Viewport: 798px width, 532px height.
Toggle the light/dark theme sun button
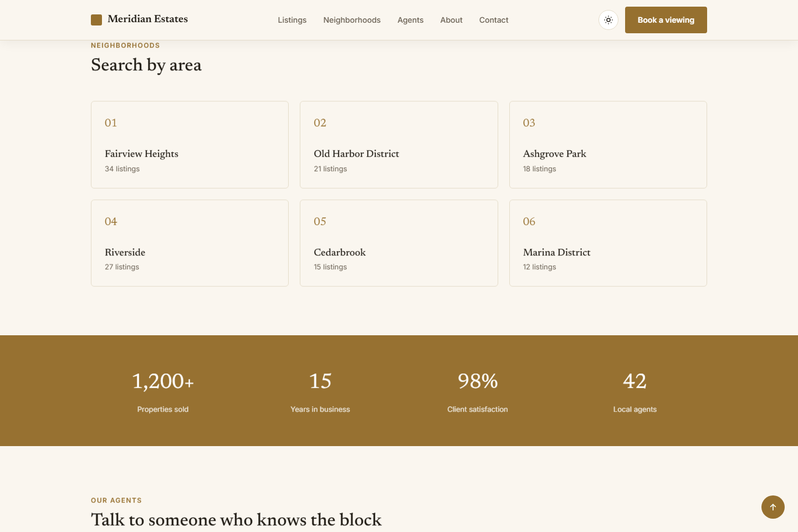pos(608,20)
